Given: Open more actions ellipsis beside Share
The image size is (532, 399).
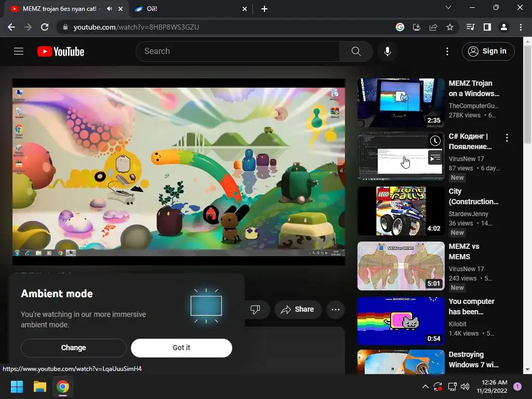Looking at the screenshot, I should tap(336, 309).
